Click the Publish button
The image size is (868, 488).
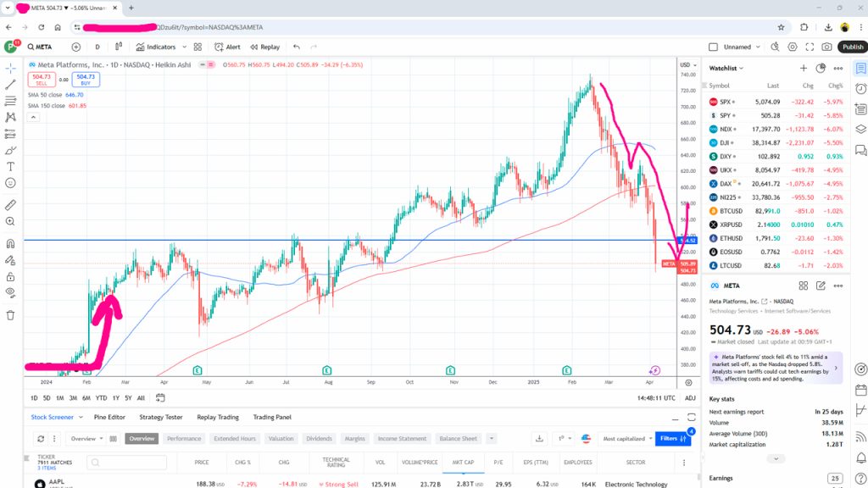(853, 47)
